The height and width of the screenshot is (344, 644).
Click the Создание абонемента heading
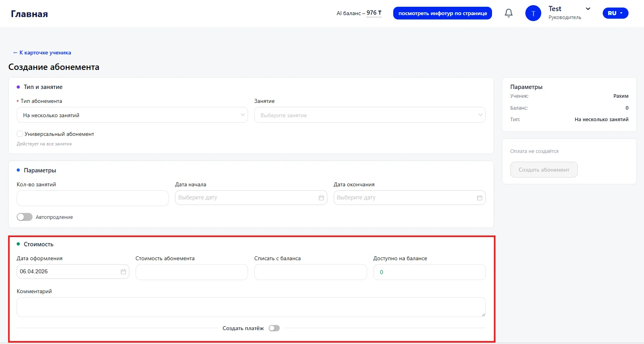(54, 67)
